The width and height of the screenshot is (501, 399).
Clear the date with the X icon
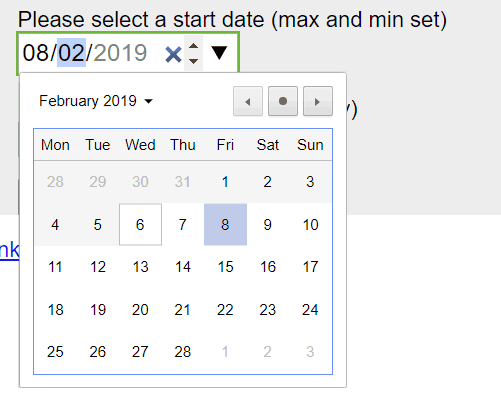coord(173,55)
